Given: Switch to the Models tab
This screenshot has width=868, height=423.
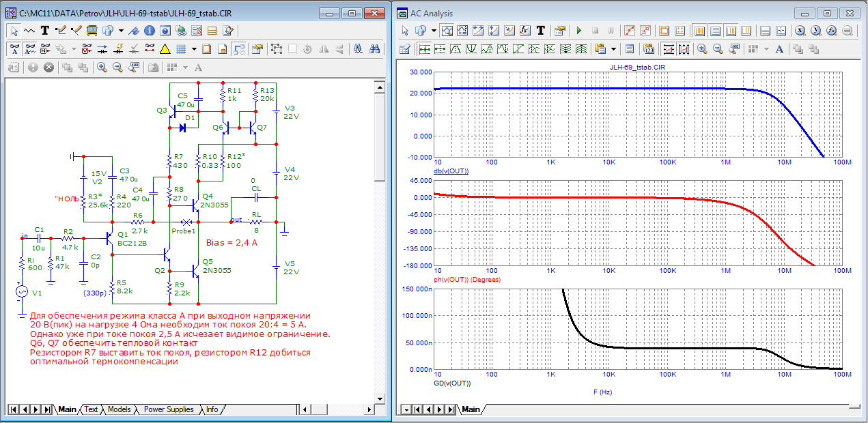Looking at the screenshot, I should pyautogui.click(x=119, y=409).
